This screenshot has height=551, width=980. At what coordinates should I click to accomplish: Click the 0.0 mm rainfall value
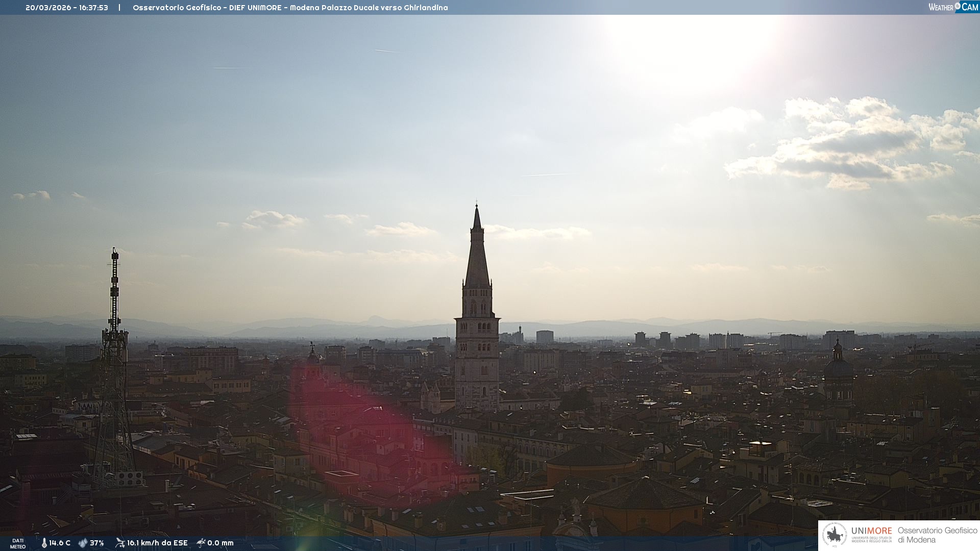coord(220,543)
